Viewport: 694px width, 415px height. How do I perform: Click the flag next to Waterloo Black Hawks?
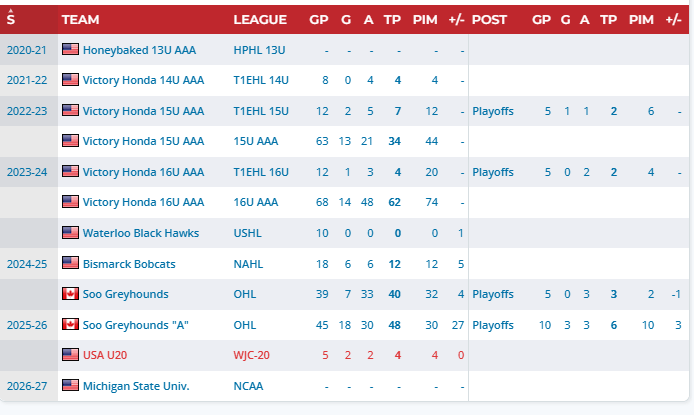(70, 232)
